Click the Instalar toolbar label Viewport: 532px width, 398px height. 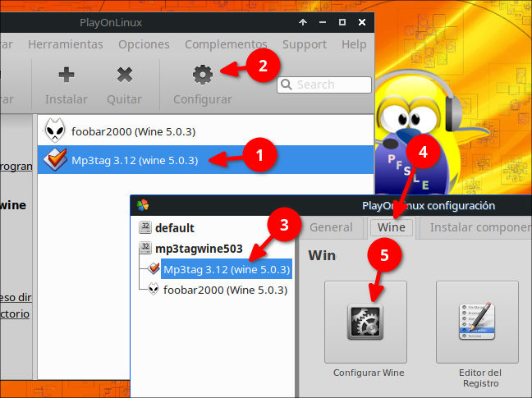pos(66,99)
